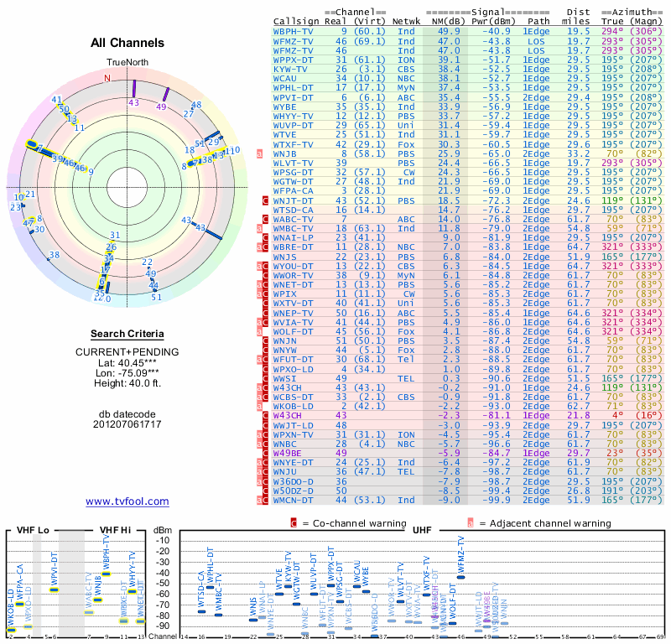Click the 'NM(dB)' column header
671x644 pixels.
pyautogui.click(x=449, y=22)
